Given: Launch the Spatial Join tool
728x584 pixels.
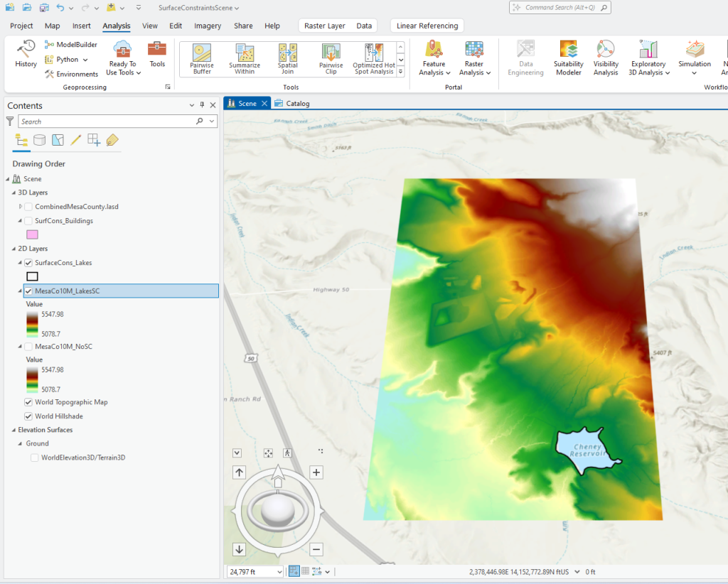Looking at the screenshot, I should point(288,58).
